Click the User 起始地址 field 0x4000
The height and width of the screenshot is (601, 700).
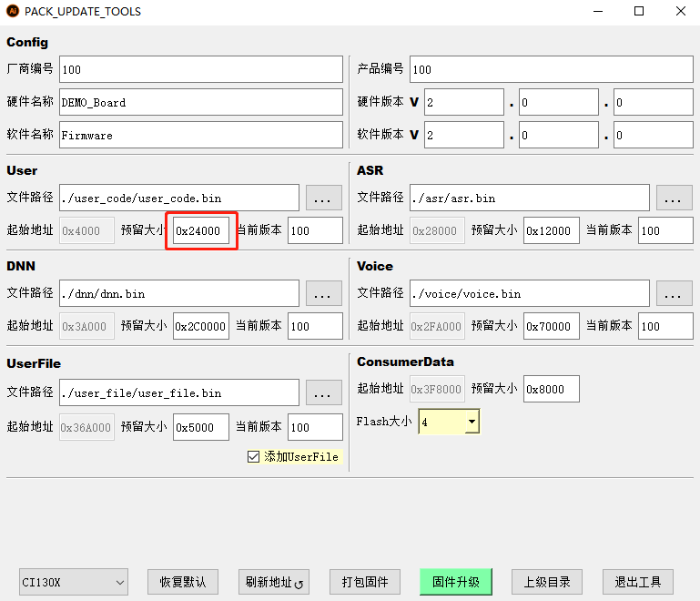(x=87, y=230)
